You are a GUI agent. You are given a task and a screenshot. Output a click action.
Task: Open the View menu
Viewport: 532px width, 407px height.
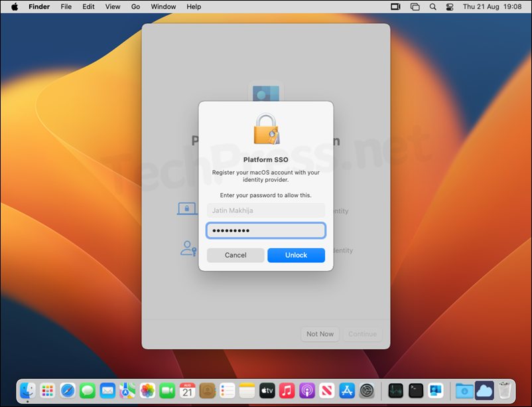[113, 7]
